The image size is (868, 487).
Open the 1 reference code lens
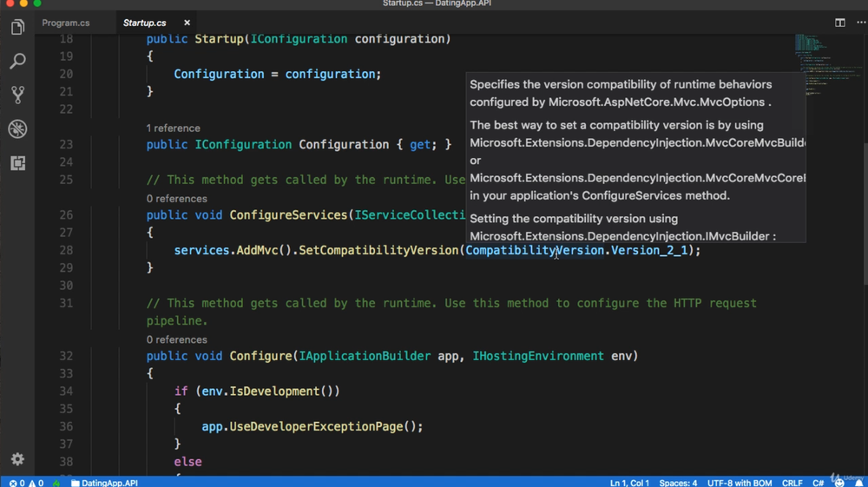(174, 128)
